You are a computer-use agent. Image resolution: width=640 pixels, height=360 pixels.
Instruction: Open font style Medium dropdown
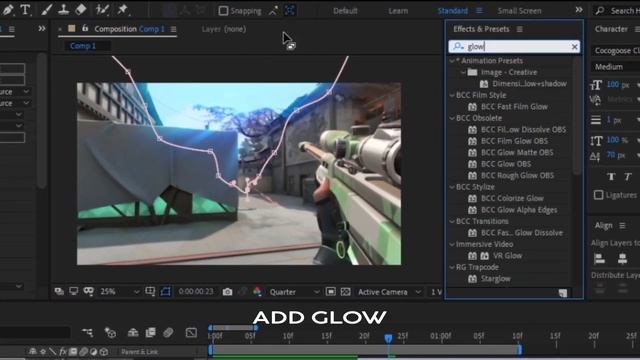tap(616, 67)
